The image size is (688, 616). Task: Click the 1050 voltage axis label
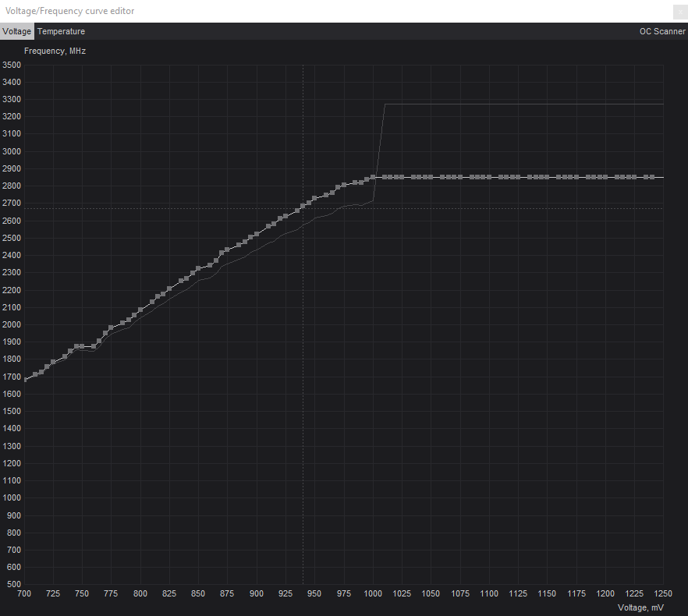pos(431,593)
